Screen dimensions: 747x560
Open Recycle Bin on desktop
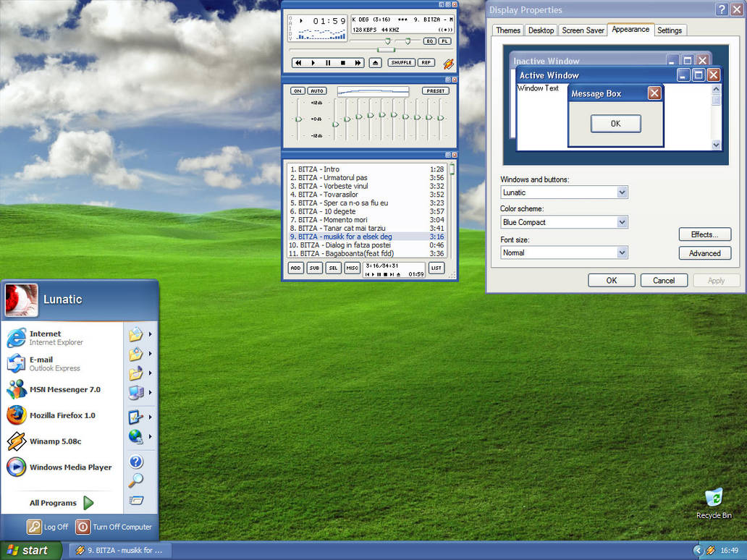[714, 499]
